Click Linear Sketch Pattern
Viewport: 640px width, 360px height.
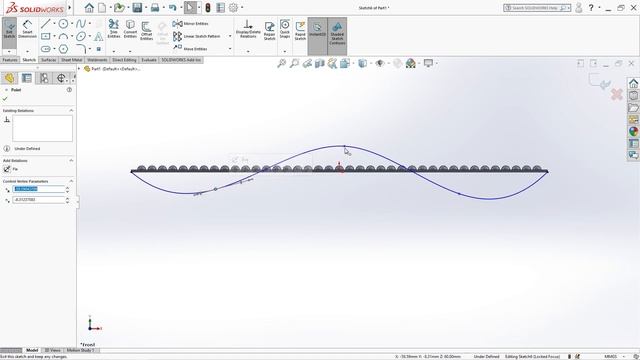[196, 36]
